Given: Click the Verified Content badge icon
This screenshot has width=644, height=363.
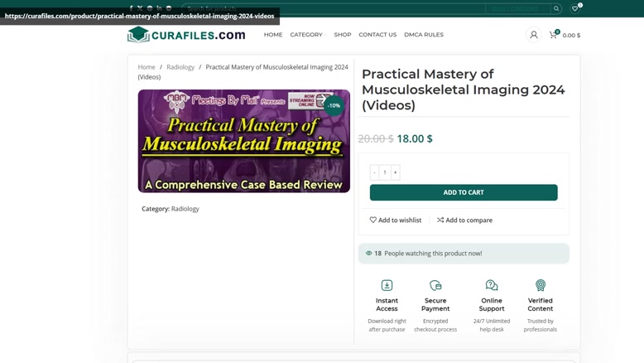Looking at the screenshot, I should (x=541, y=285).
